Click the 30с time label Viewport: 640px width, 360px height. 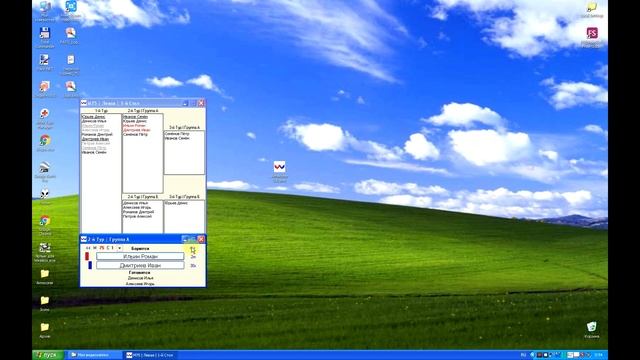coord(193,266)
